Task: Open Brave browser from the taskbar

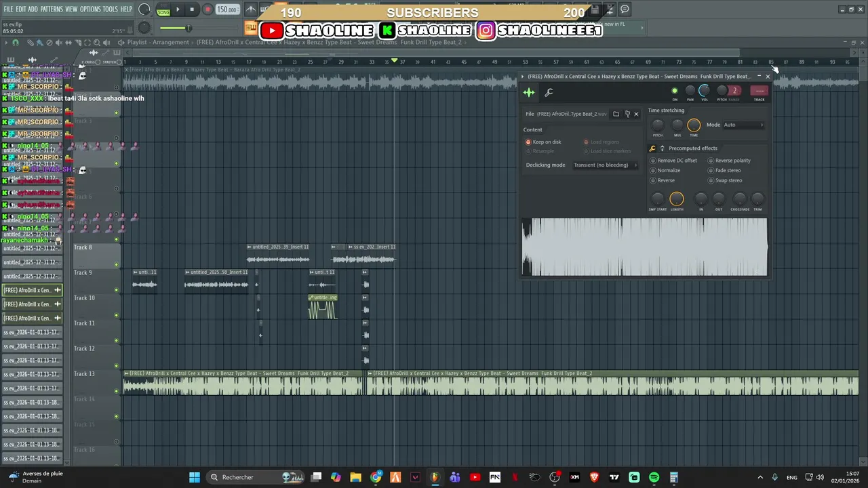Action: [595, 477]
